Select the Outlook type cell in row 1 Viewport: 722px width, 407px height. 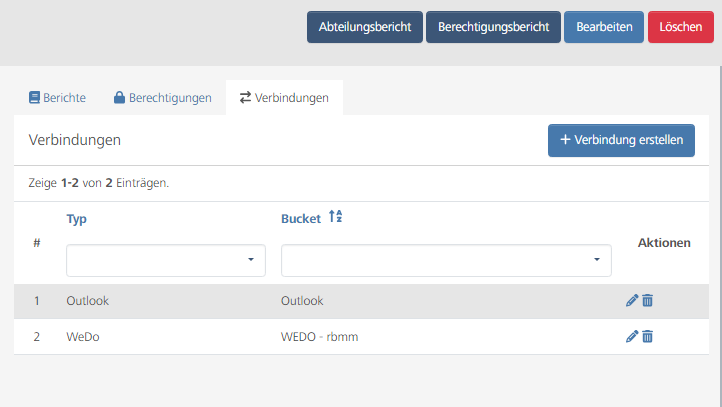click(x=86, y=301)
